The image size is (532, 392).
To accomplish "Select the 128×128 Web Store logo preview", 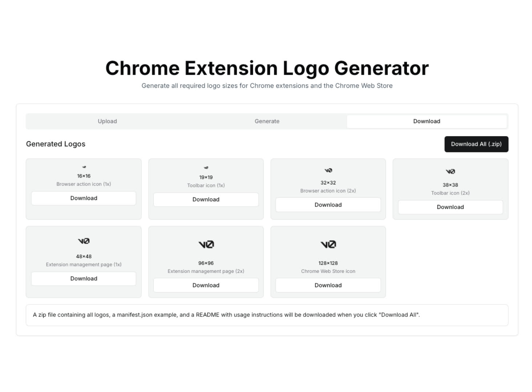I will pos(328,245).
